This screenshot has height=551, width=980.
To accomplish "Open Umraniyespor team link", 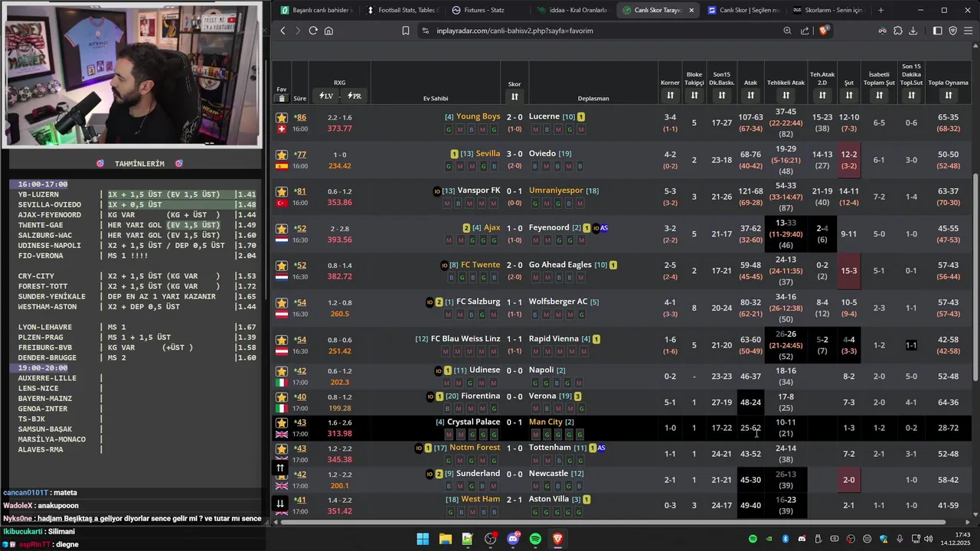I will click(x=556, y=191).
